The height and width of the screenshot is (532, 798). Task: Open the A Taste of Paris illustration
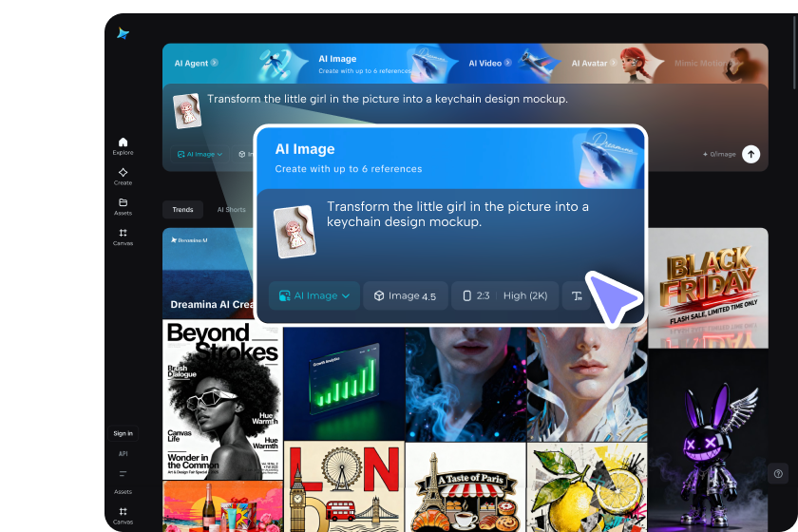coord(465,487)
